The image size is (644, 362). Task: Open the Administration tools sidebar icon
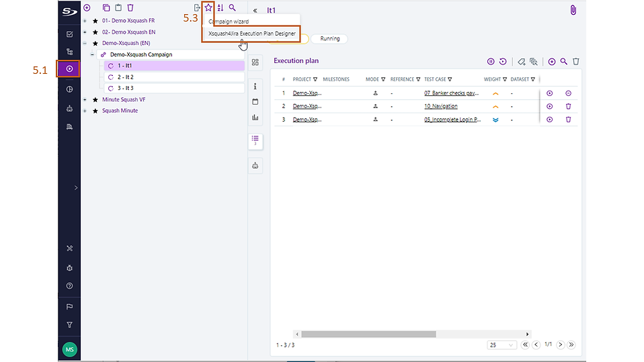[x=69, y=248]
